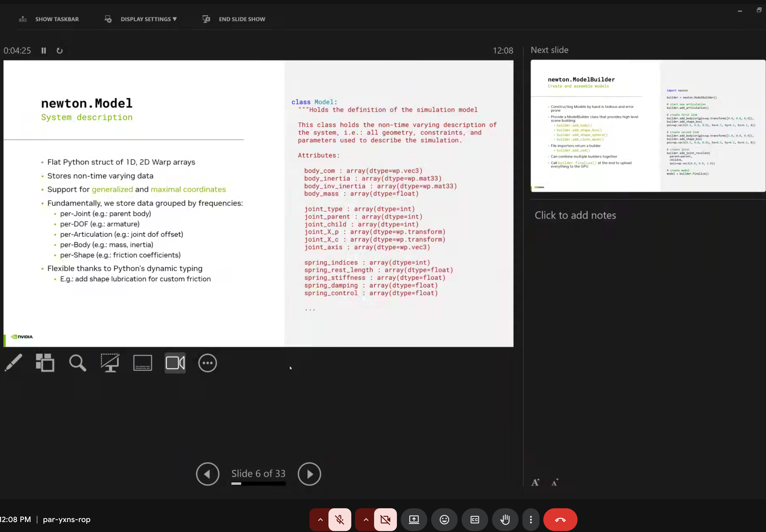Expand audio settings chevron beside microphone
Screen dimensions: 766x532
320,519
